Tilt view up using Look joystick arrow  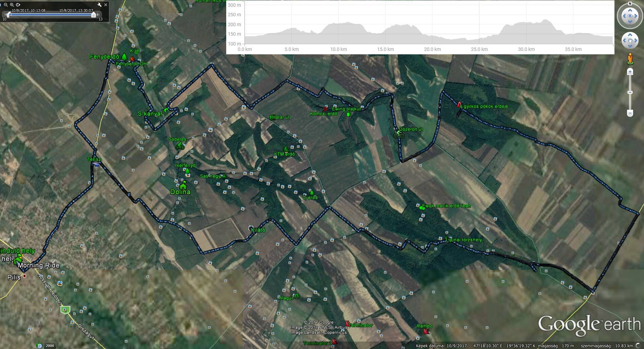[630, 10]
